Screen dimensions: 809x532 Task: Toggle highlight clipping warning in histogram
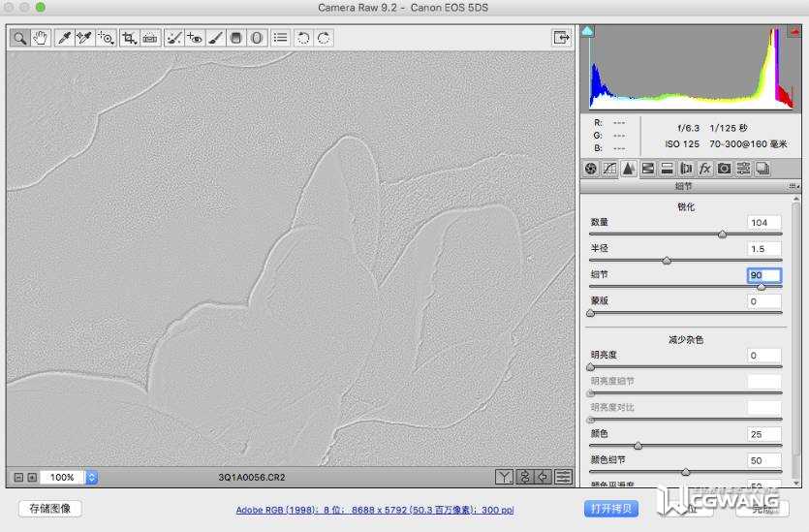coord(794,32)
